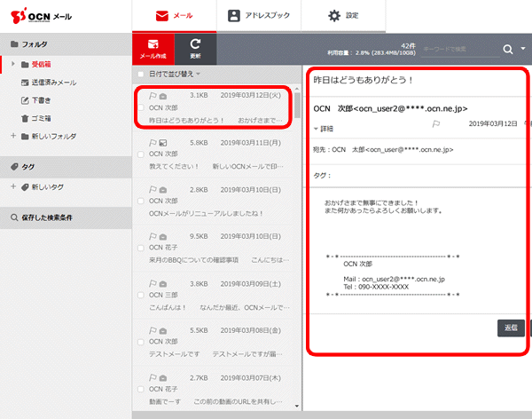This screenshot has height=419, width=532.
Task: Open mail OCNメールがリニューアルしましたね！
Action: coord(213,202)
